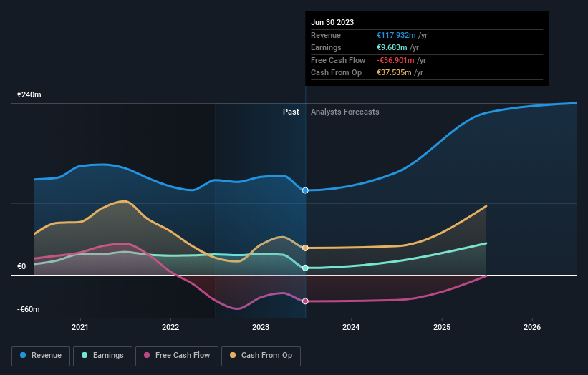Click the €37.535m cash from op value
The image size is (588, 375).
(394, 73)
